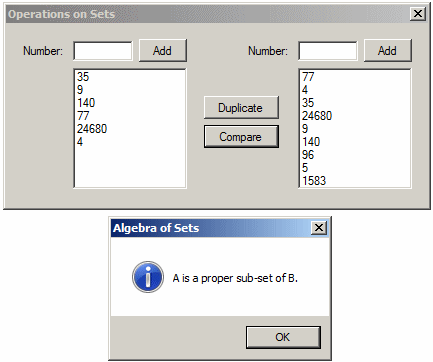Focus the right Number input field
The height and width of the screenshot is (362, 433).
pos(328,51)
